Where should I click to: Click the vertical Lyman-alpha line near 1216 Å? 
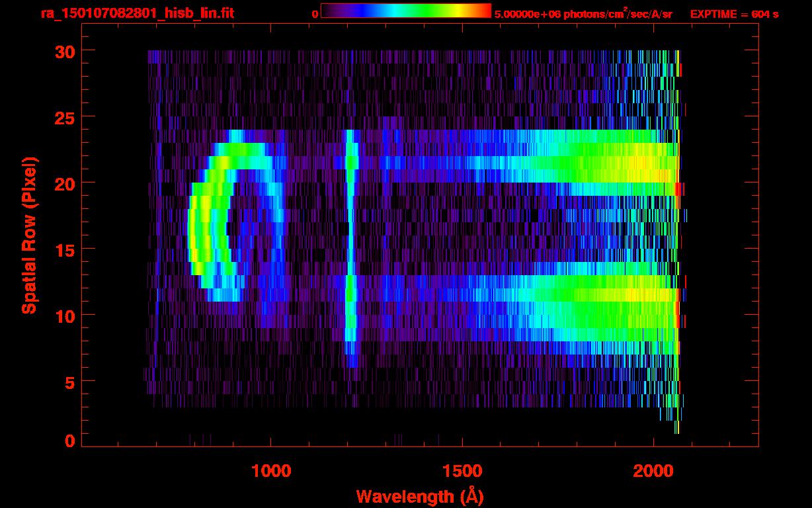[x=351, y=248]
